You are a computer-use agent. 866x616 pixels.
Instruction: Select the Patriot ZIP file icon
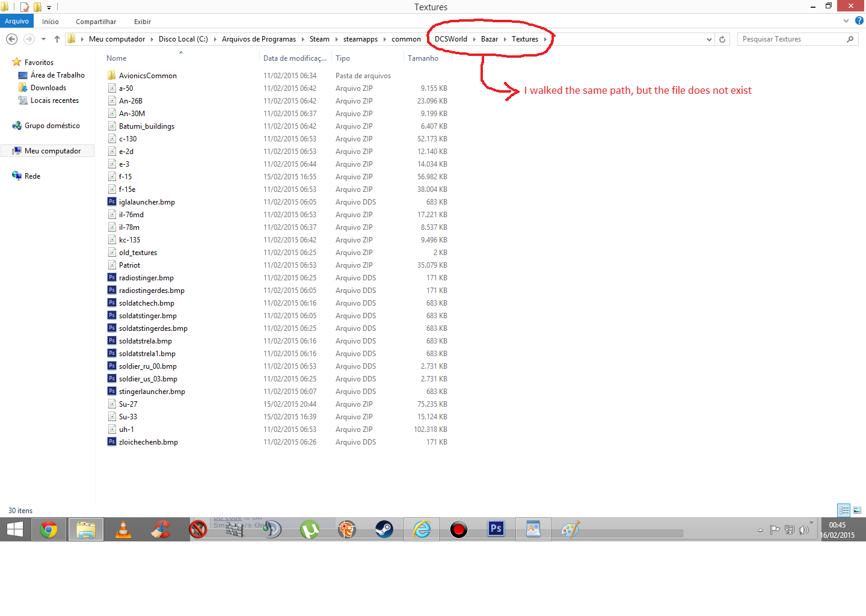(x=112, y=265)
